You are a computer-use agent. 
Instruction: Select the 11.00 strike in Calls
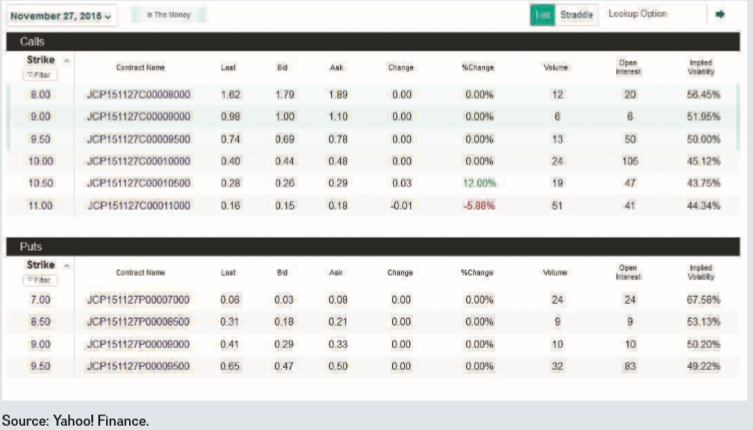point(40,205)
